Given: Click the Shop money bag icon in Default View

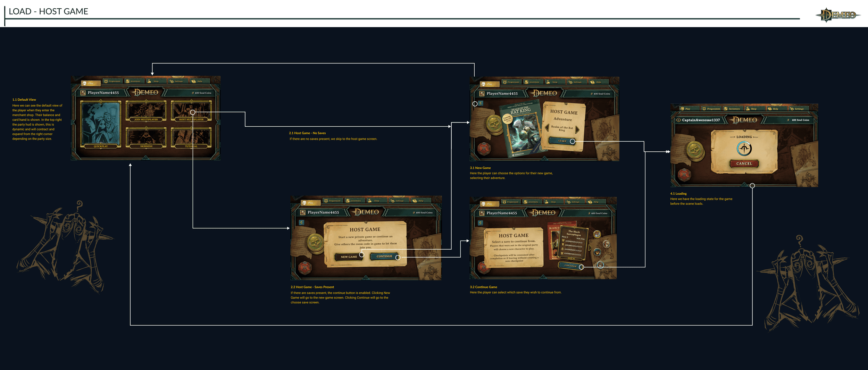Looking at the screenshot, I should pyautogui.click(x=149, y=81).
